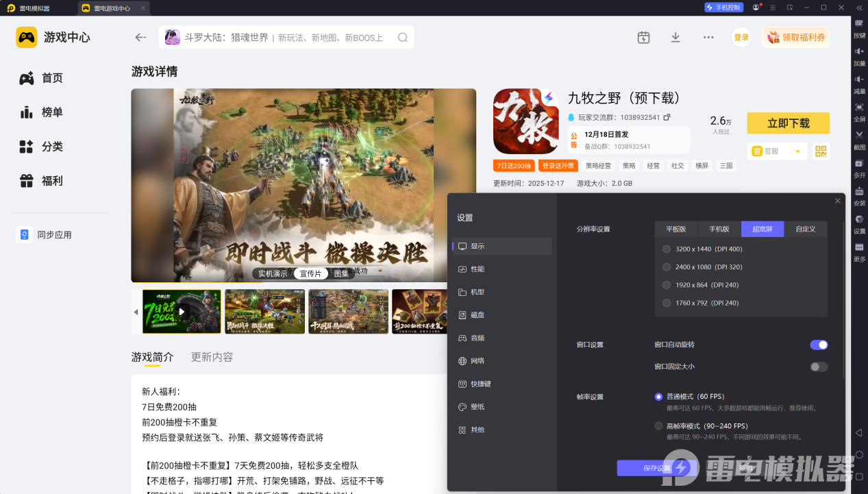
Task: Click the three-dots more options icon
Action: pyautogui.click(x=708, y=38)
